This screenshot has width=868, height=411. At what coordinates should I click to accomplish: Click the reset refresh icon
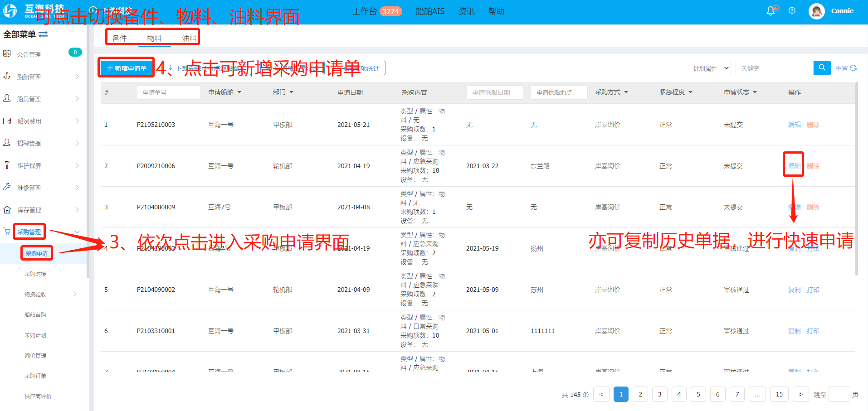tap(853, 68)
